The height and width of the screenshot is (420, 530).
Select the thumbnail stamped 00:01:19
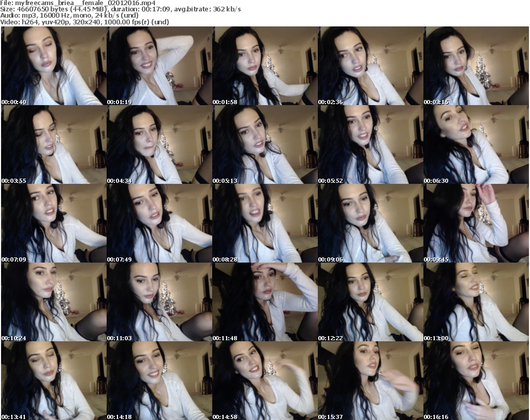[159, 66]
